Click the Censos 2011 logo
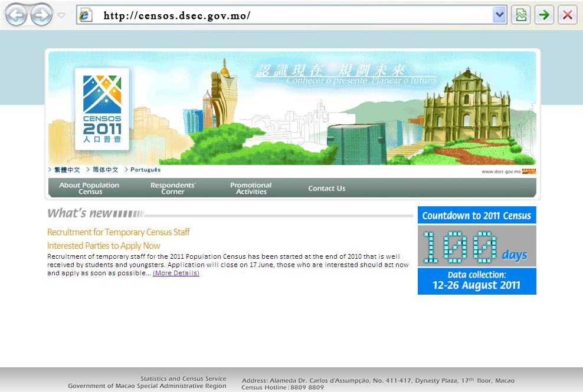 point(102,109)
